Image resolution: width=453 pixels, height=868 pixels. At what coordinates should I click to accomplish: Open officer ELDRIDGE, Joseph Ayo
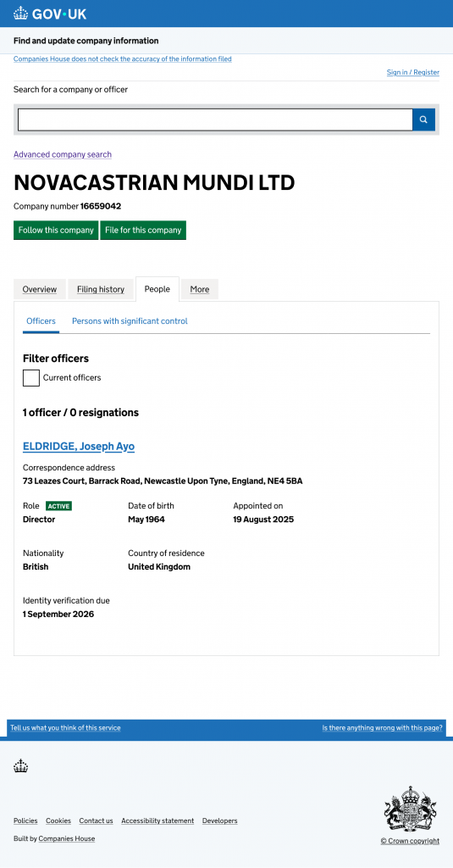79,446
